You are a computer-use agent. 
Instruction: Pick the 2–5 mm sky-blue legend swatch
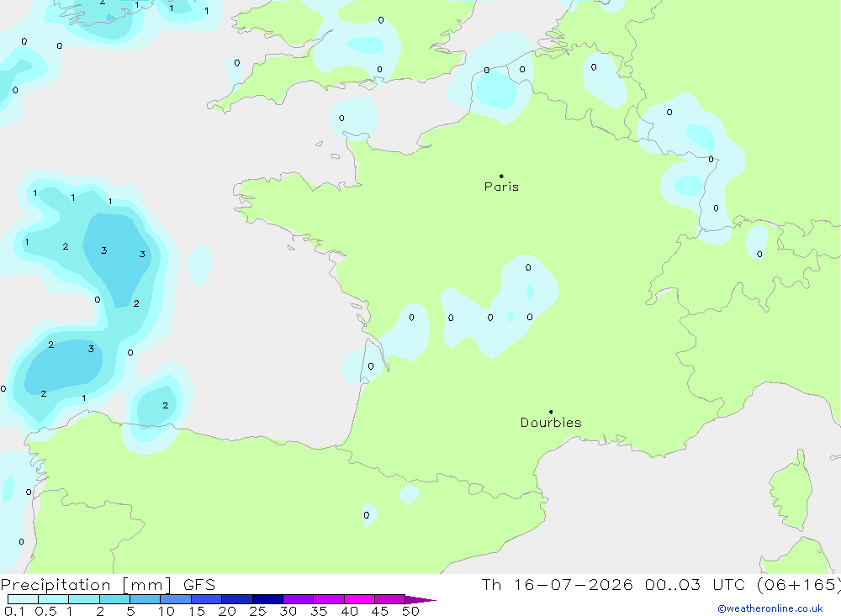tap(114, 599)
